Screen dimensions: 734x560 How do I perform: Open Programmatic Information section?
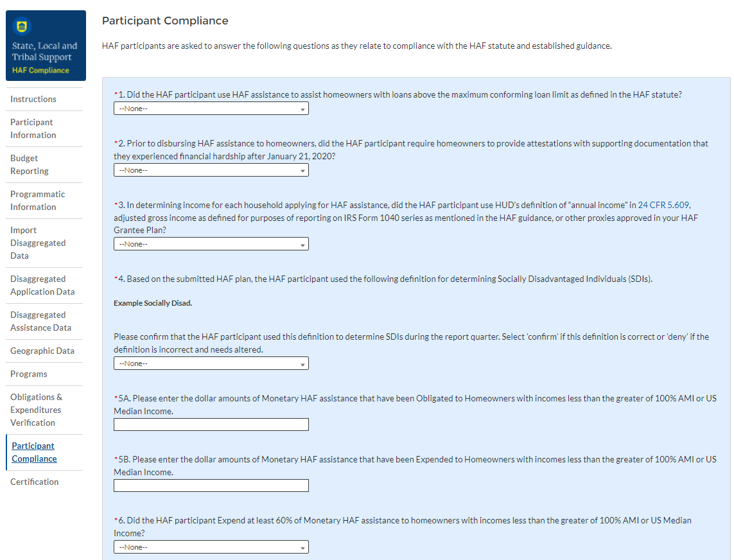pyautogui.click(x=37, y=200)
